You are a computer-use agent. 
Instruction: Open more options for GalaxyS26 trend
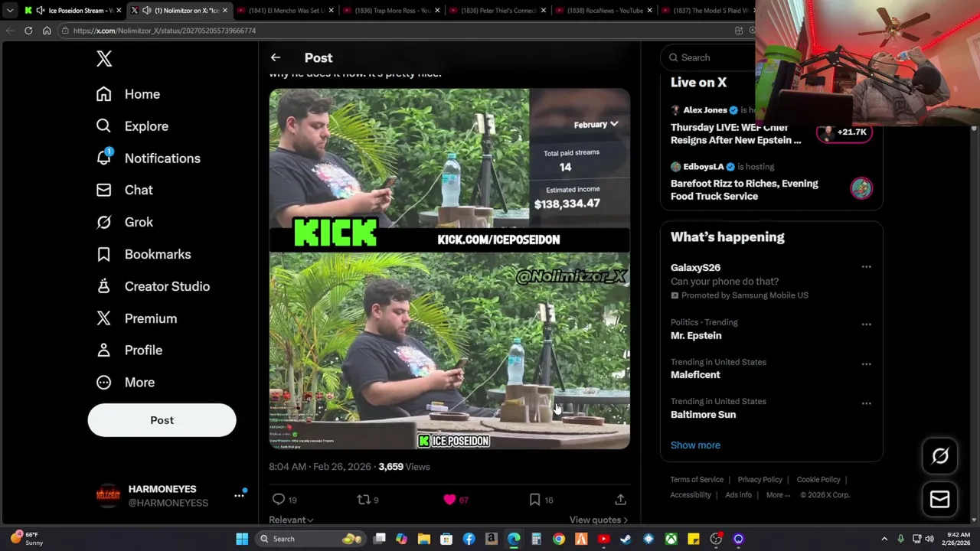[866, 267]
